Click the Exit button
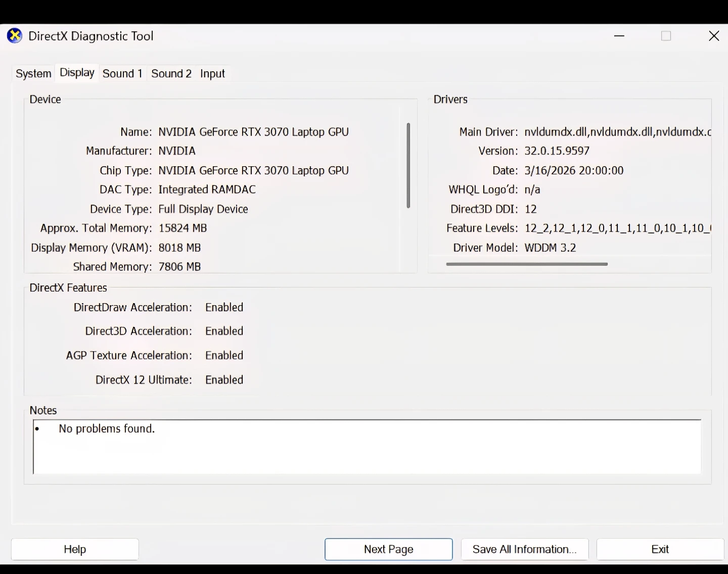The width and height of the screenshot is (728, 574). coord(660,549)
